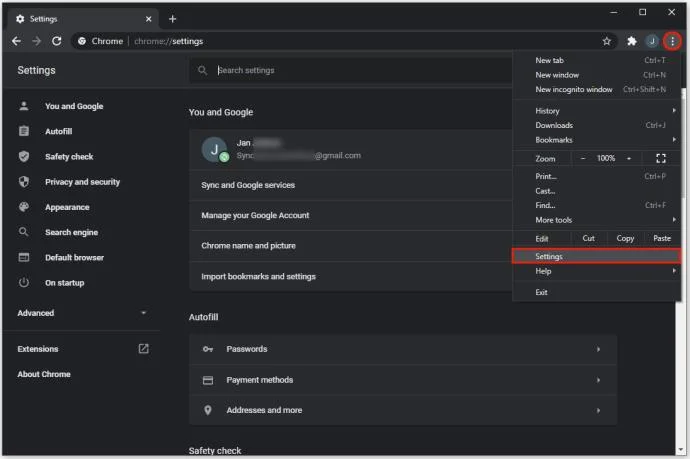Viewport: 690px width, 459px height.
Task: Choose Exit from the menu
Action: click(x=596, y=292)
